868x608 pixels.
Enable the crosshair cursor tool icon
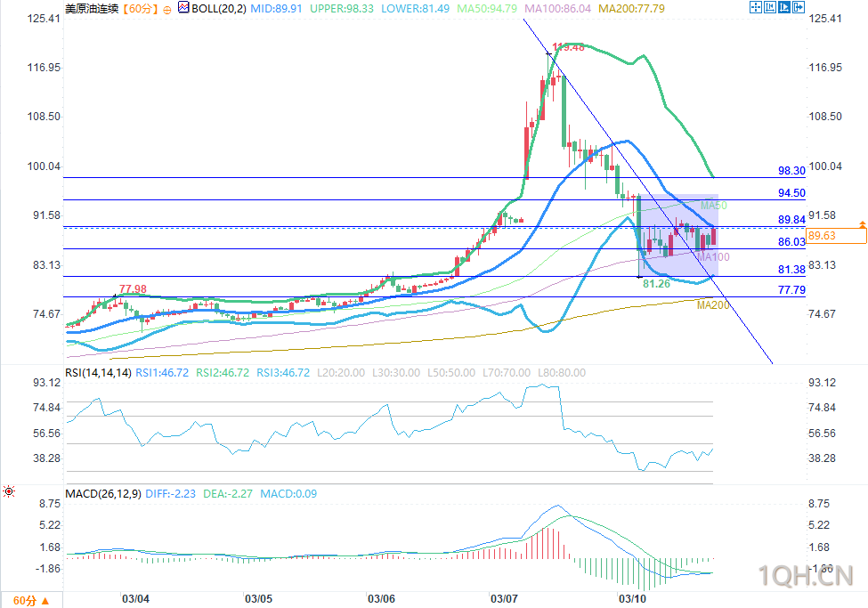[756, 7]
